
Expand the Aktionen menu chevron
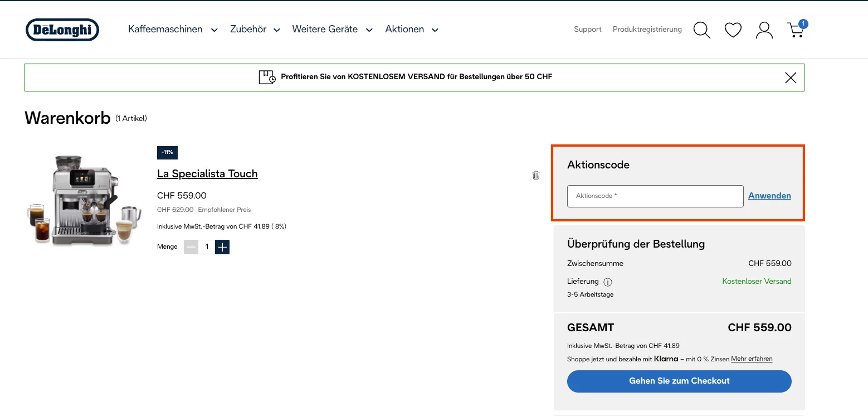pyautogui.click(x=435, y=30)
